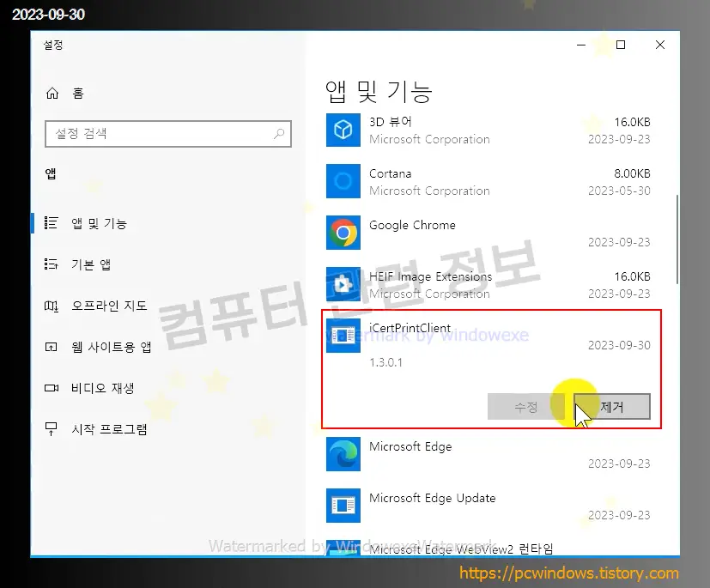This screenshot has width=710, height=588.
Task: Minimize the 설정 window
Action: pyautogui.click(x=581, y=45)
